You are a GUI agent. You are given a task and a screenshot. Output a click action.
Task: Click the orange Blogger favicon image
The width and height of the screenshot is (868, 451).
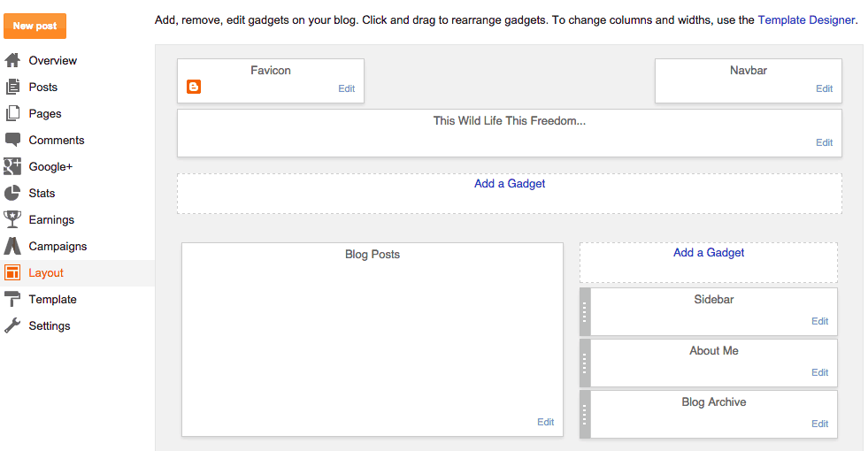click(194, 87)
